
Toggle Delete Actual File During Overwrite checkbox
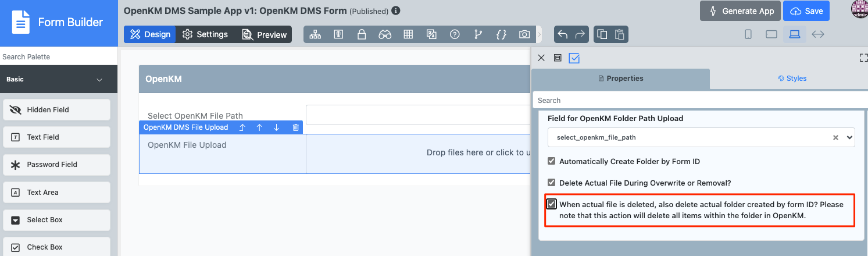[x=552, y=183]
